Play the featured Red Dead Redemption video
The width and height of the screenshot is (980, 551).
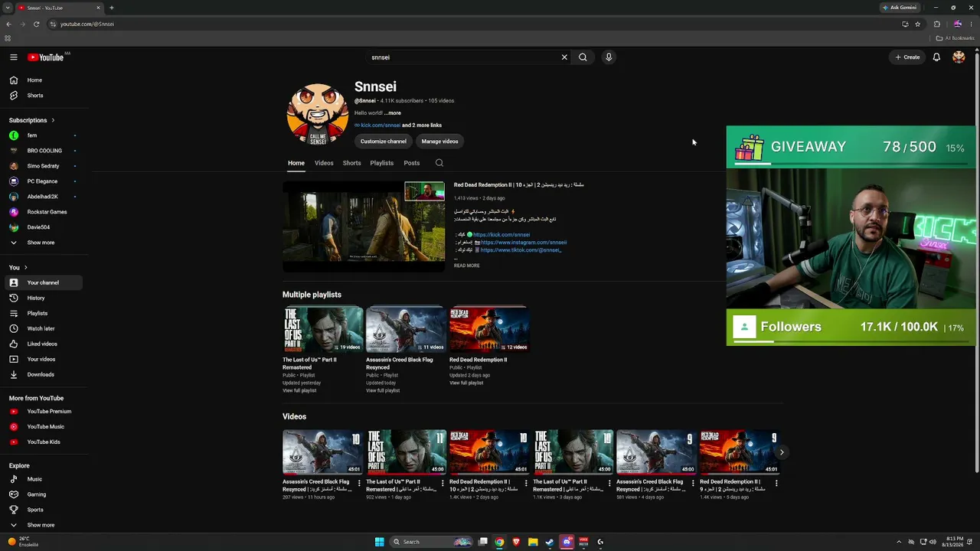point(364,227)
